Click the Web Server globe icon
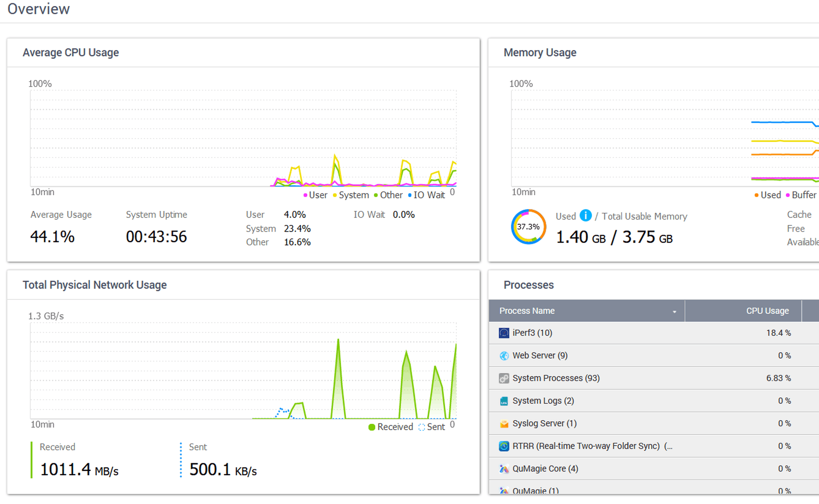The image size is (819, 504). pos(504,356)
